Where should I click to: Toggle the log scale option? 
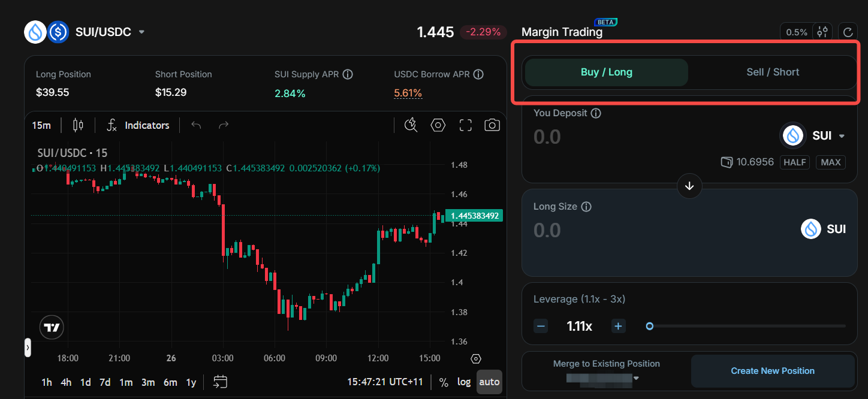coord(464,382)
